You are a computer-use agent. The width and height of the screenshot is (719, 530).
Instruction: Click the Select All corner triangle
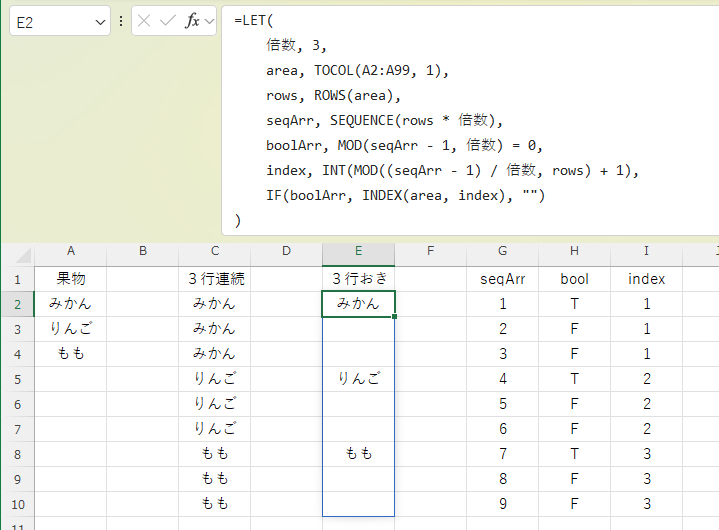click(22, 255)
